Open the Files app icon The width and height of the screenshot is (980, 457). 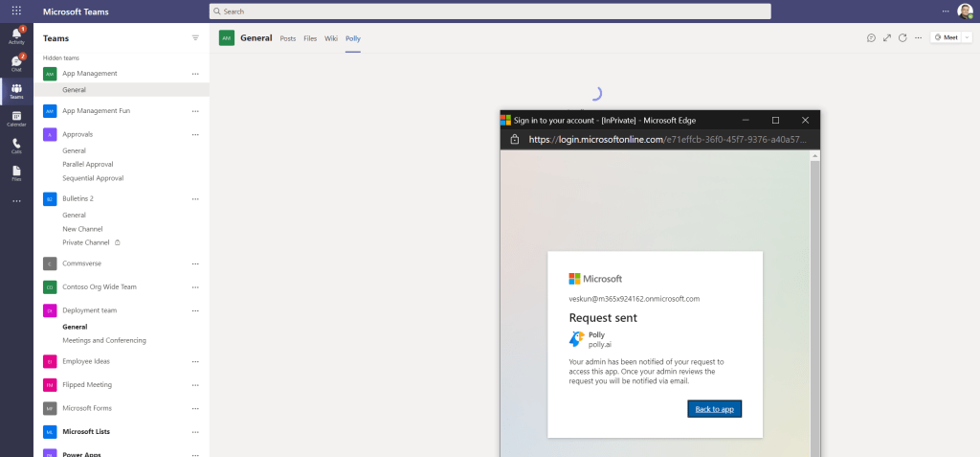(x=16, y=173)
